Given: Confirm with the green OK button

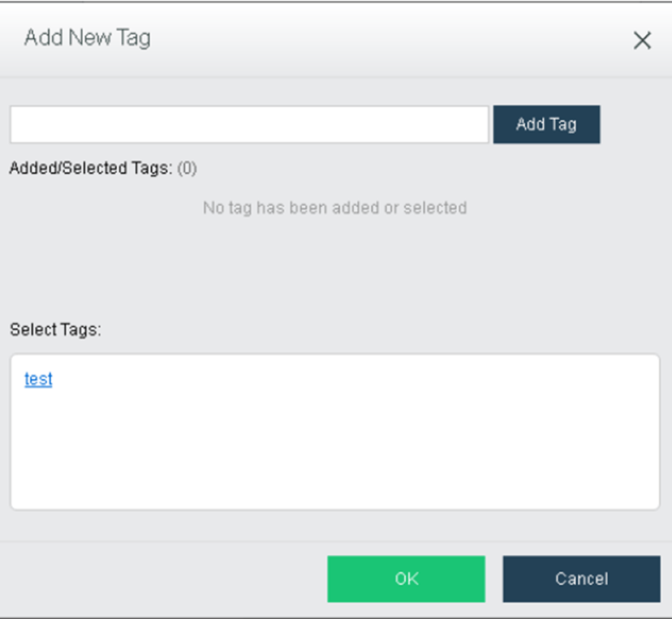Looking at the screenshot, I should point(406,578).
